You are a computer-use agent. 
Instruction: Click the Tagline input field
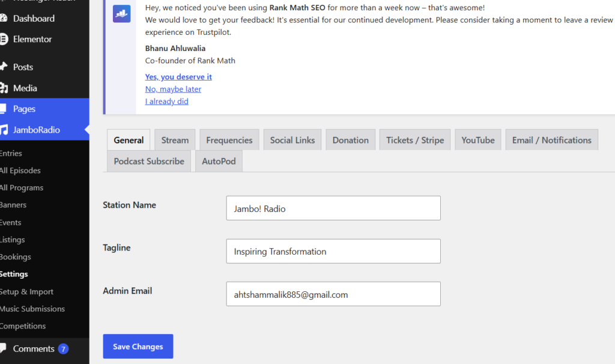tap(333, 251)
